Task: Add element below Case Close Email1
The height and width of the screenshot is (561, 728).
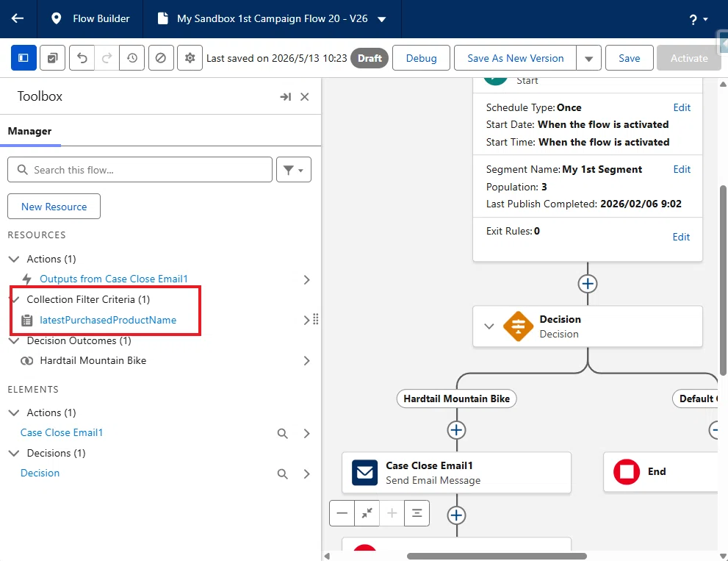Action: tap(456, 515)
